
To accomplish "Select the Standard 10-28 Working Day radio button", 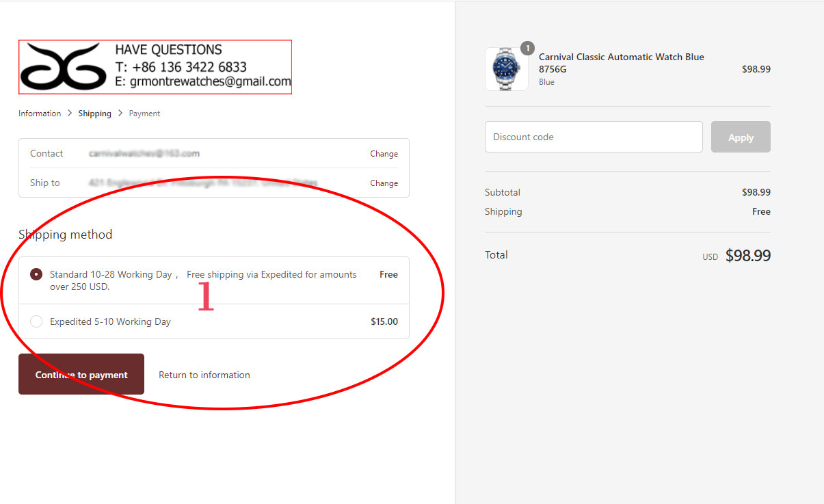I will [x=36, y=274].
